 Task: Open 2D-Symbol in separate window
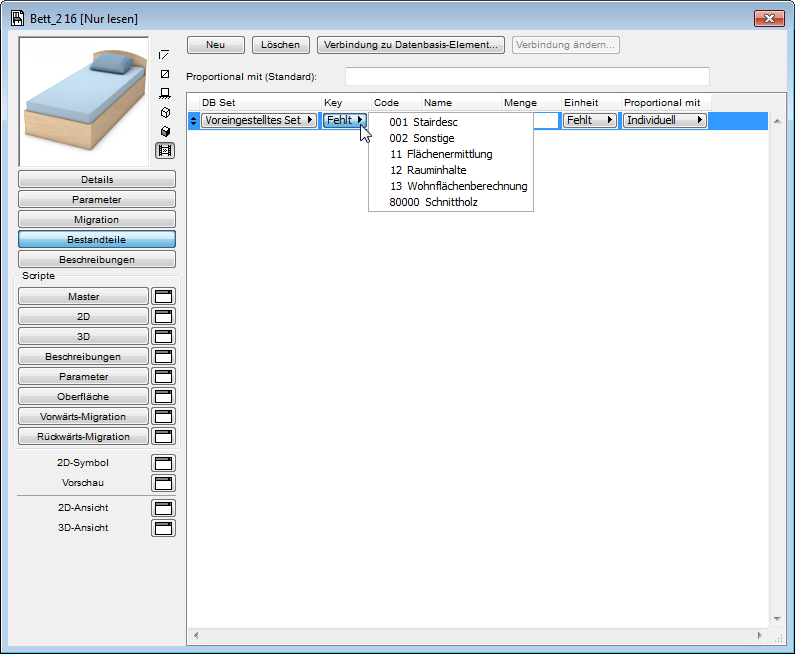pos(163,463)
